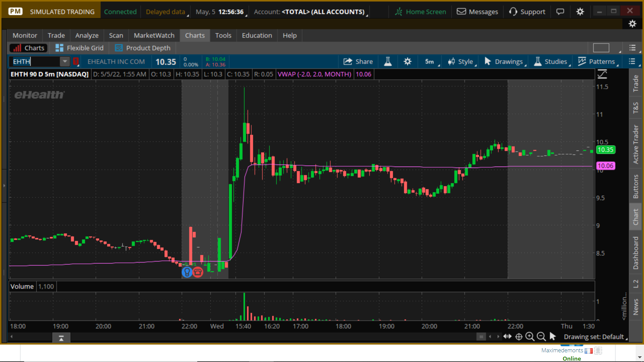Open the MarketWatch tab
Screen dimensions: 644x362
tap(154, 36)
